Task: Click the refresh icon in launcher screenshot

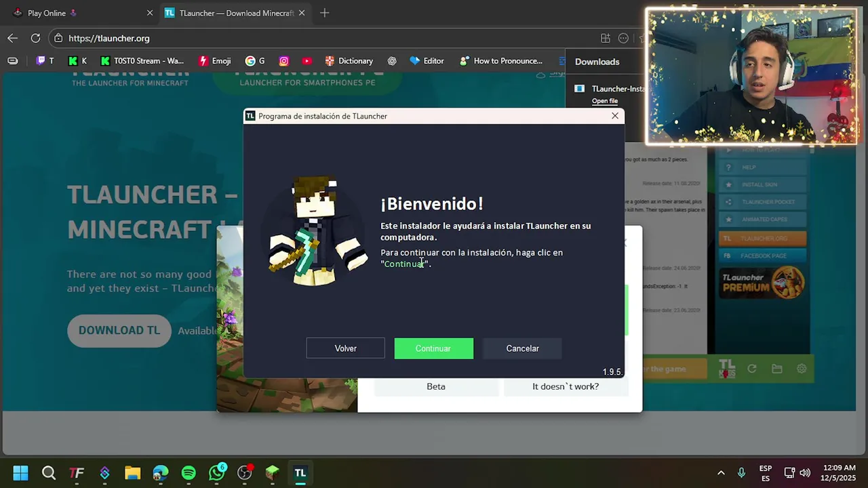Action: pyautogui.click(x=752, y=369)
